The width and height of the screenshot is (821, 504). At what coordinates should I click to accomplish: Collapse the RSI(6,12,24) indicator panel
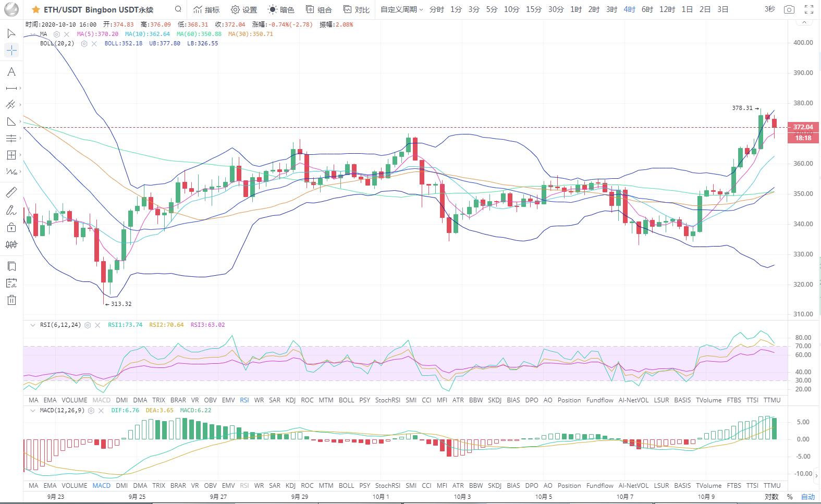click(32, 325)
